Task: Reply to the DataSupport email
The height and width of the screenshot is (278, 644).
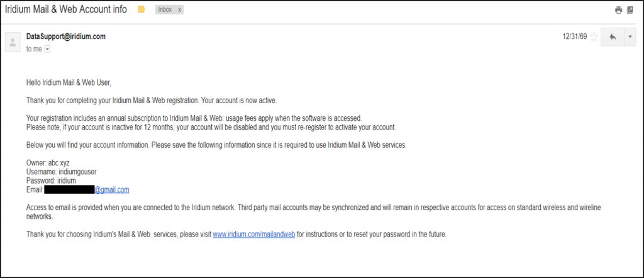Action: tap(612, 36)
